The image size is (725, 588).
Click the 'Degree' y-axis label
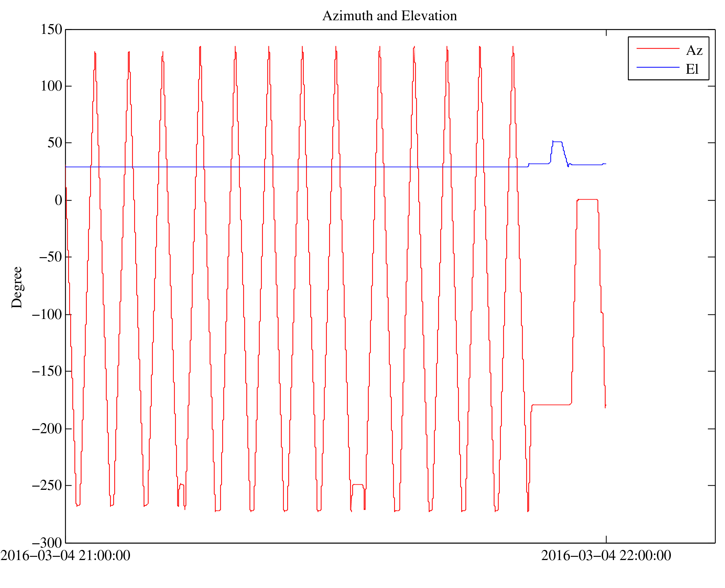(17, 287)
